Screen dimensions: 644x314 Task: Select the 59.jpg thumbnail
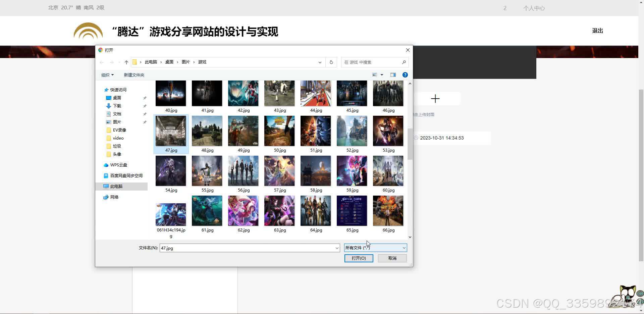click(352, 171)
